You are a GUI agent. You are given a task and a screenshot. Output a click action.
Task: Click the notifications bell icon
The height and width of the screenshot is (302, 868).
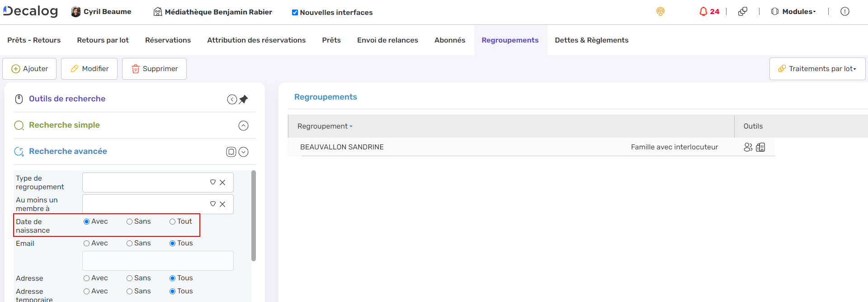[x=703, y=12]
